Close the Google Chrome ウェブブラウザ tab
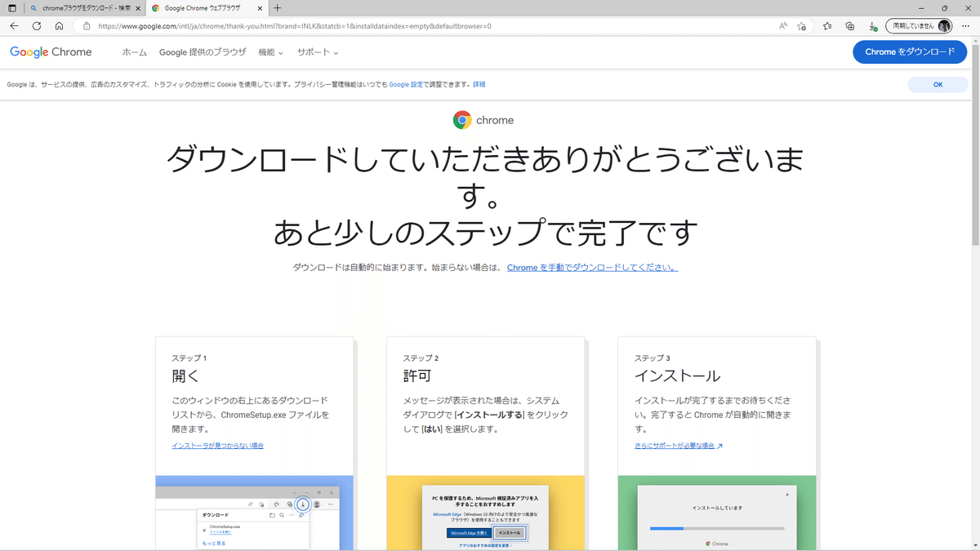This screenshot has height=551, width=980. 261,8
